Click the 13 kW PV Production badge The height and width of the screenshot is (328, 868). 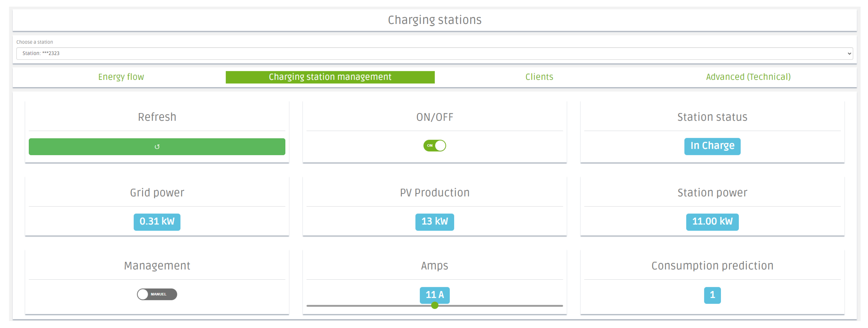tap(434, 222)
